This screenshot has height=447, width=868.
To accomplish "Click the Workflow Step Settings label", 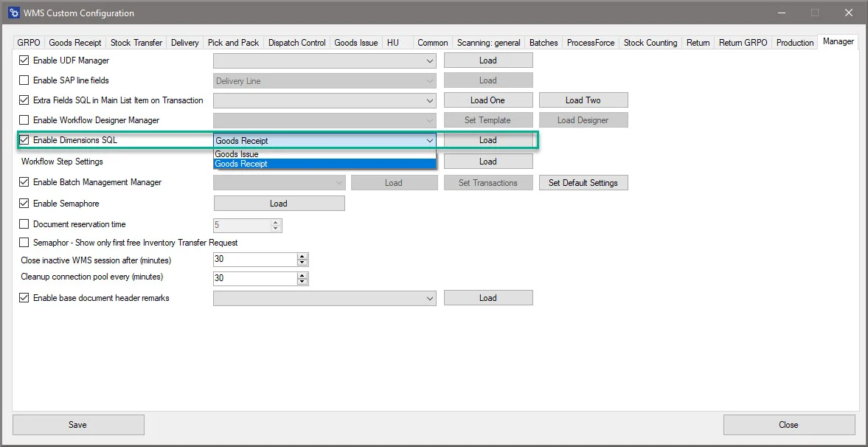I will pyautogui.click(x=62, y=162).
